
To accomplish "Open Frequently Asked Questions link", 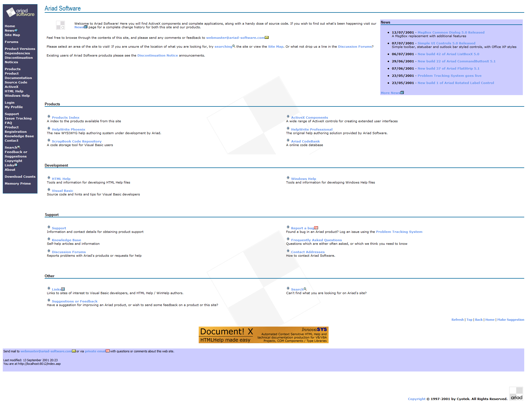I will 316,240.
